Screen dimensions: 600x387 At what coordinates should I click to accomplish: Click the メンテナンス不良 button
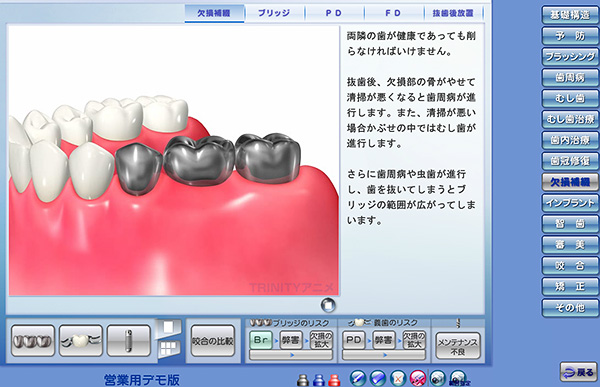[458, 346]
